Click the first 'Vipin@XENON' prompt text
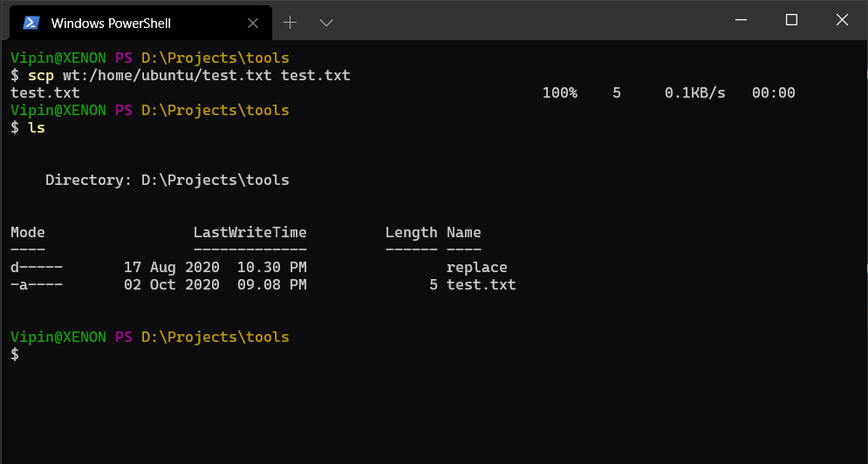This screenshot has width=868, height=464. (58, 58)
